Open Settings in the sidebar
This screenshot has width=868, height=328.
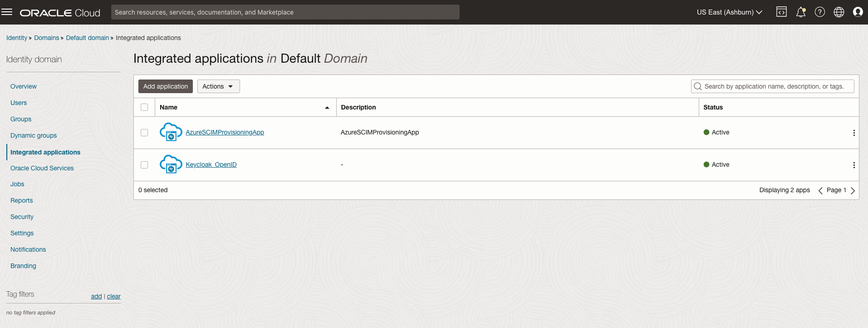point(22,233)
